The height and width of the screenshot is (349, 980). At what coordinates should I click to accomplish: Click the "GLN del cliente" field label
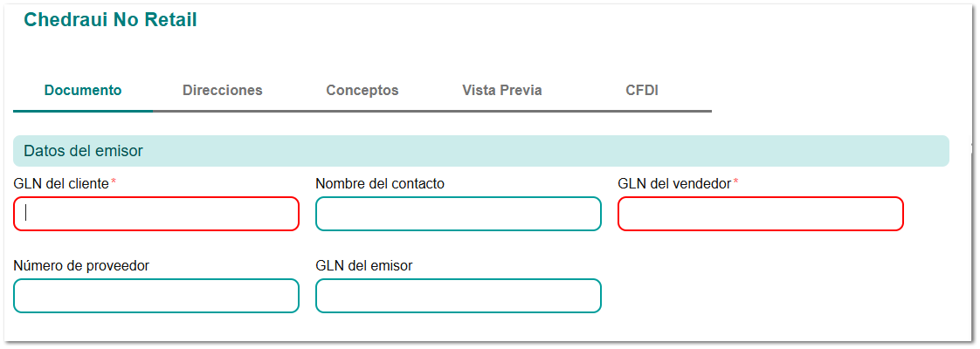(61, 183)
